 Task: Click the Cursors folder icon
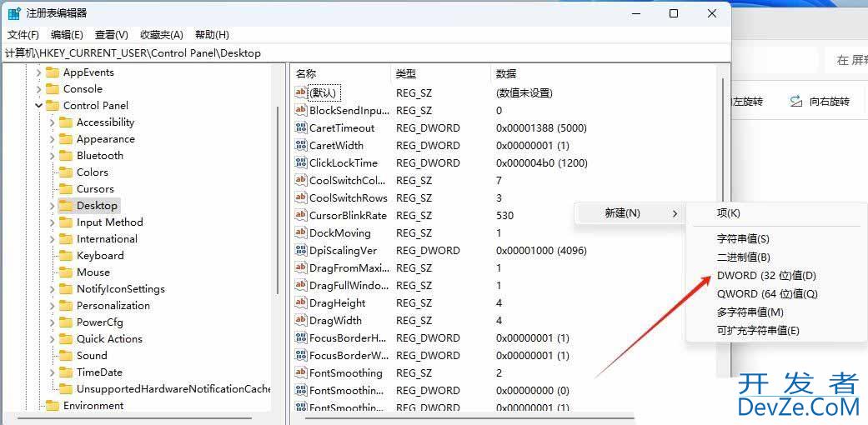(x=66, y=188)
